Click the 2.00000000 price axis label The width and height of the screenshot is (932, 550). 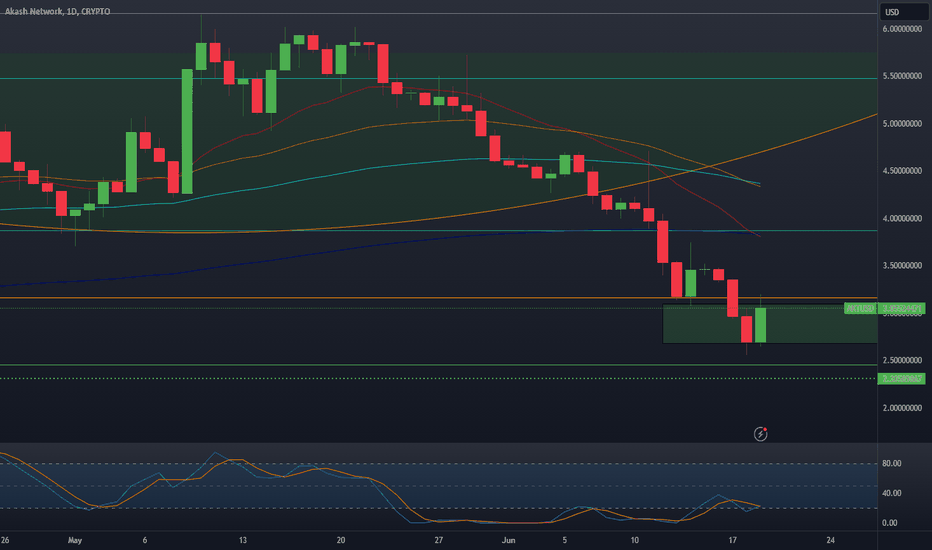(x=902, y=408)
